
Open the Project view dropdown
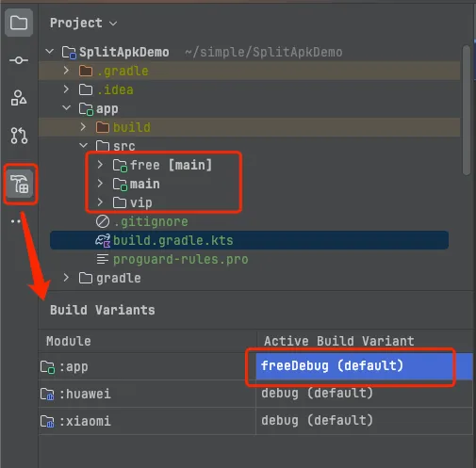pyautogui.click(x=84, y=24)
